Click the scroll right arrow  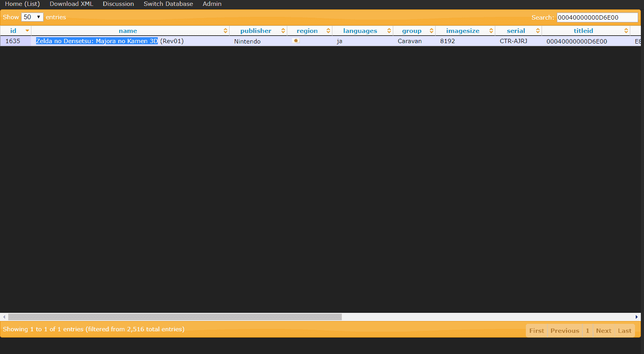tap(637, 317)
